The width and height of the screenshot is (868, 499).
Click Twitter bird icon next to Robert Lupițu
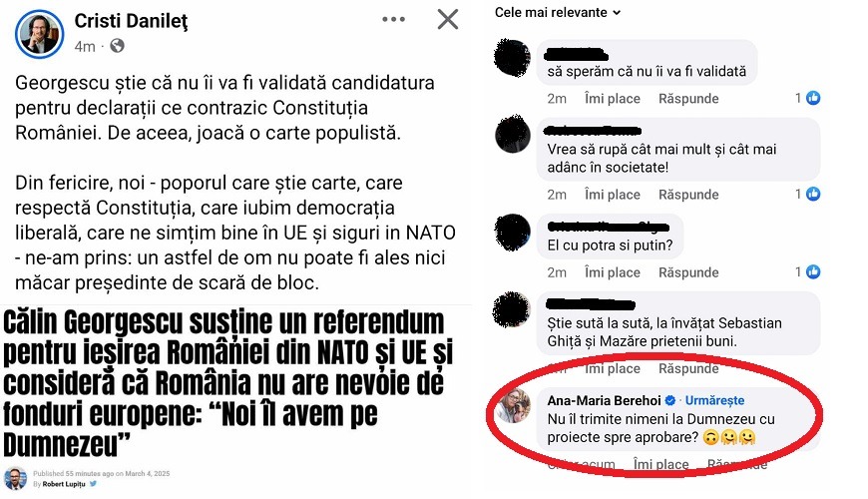click(x=93, y=483)
